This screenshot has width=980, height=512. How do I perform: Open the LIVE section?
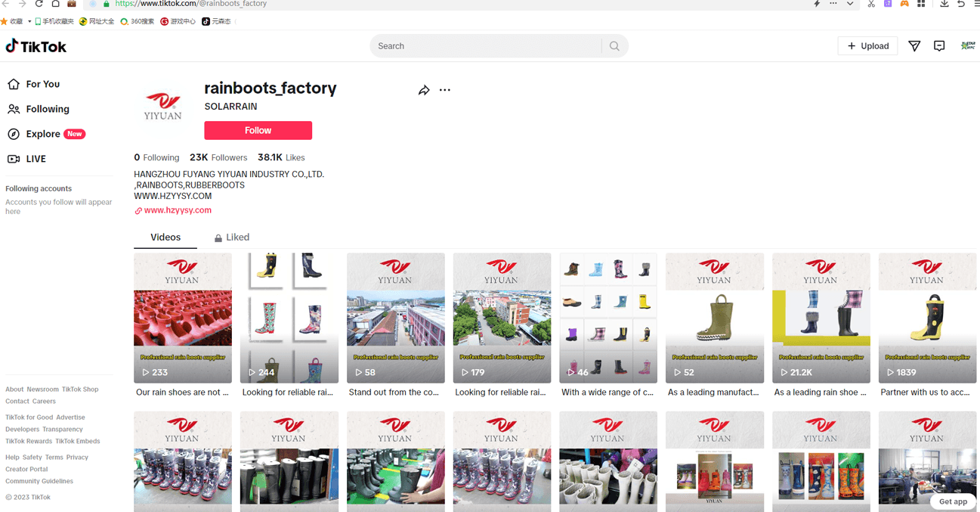point(27,159)
